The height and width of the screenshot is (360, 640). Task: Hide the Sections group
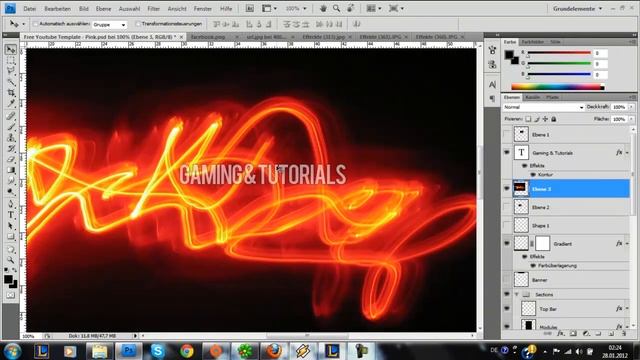(507, 294)
